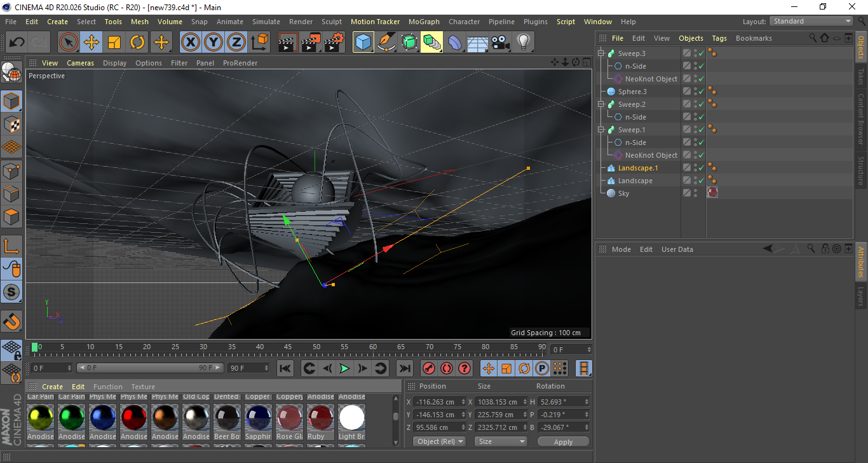This screenshot has height=463, width=868.
Task: Add a Camera object
Action: (500, 43)
